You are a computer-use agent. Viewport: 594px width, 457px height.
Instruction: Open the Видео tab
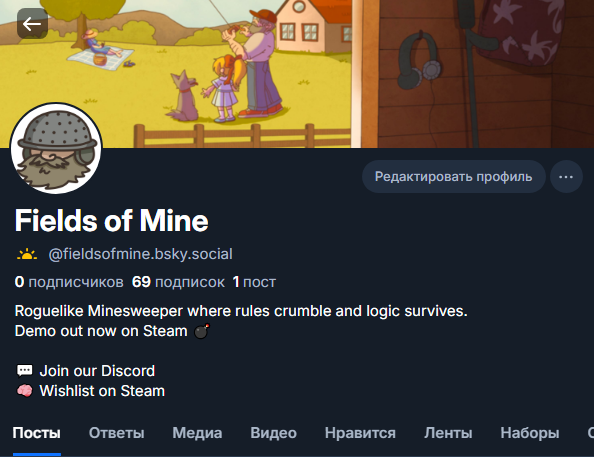(274, 433)
